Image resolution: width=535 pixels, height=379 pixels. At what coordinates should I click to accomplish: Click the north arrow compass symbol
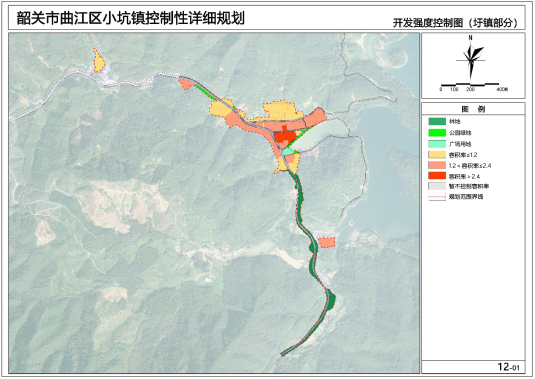pyautogui.click(x=471, y=61)
